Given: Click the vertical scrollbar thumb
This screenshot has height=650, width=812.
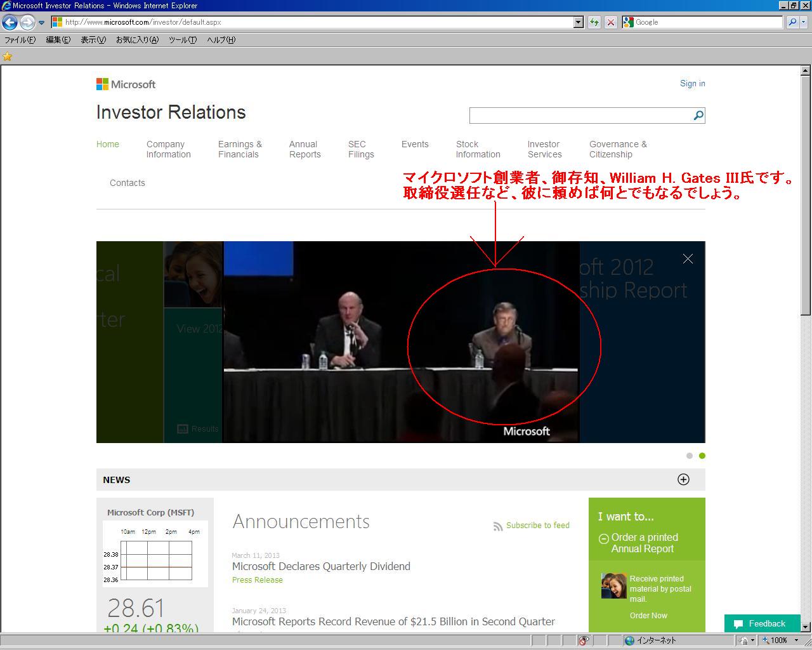Looking at the screenshot, I should (806, 196).
